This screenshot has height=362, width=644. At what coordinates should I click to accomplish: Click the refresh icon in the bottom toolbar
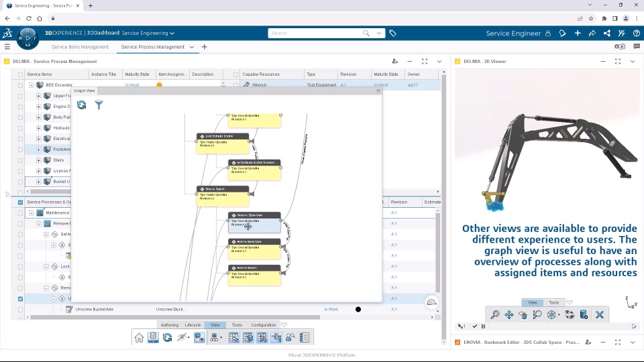167,337
